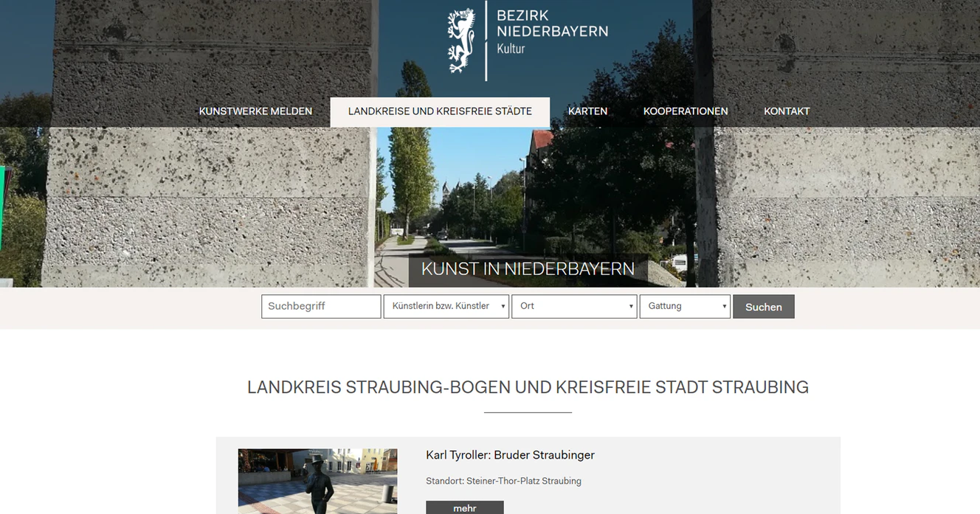Focus the Suchbegriff search field
980x514 pixels.
tap(321, 307)
